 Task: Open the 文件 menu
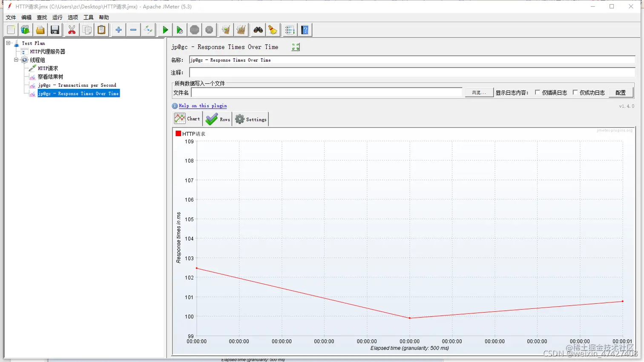[11, 17]
